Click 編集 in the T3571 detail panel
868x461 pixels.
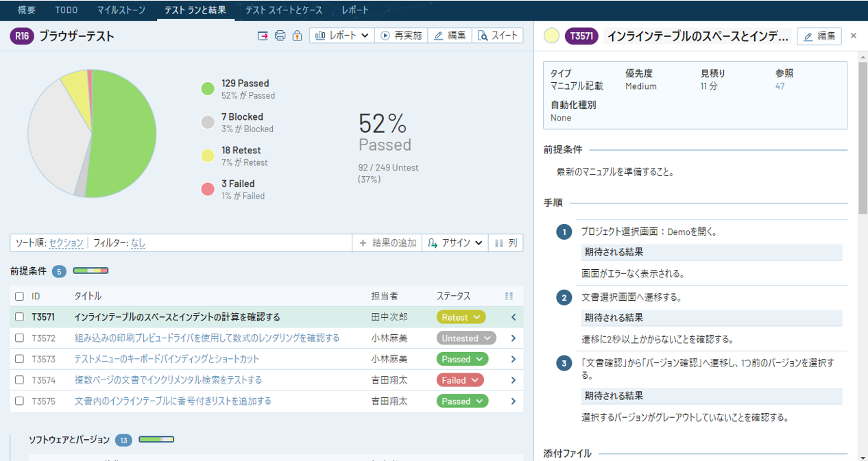(x=819, y=36)
